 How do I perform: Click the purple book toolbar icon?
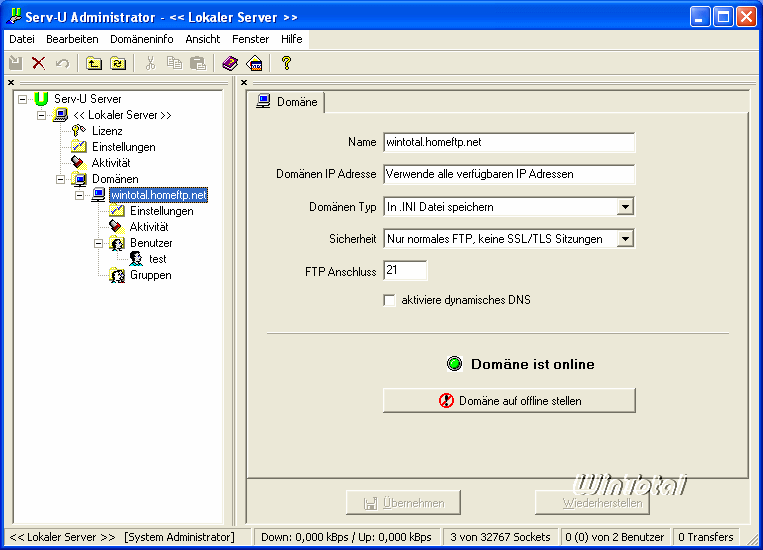pos(230,63)
